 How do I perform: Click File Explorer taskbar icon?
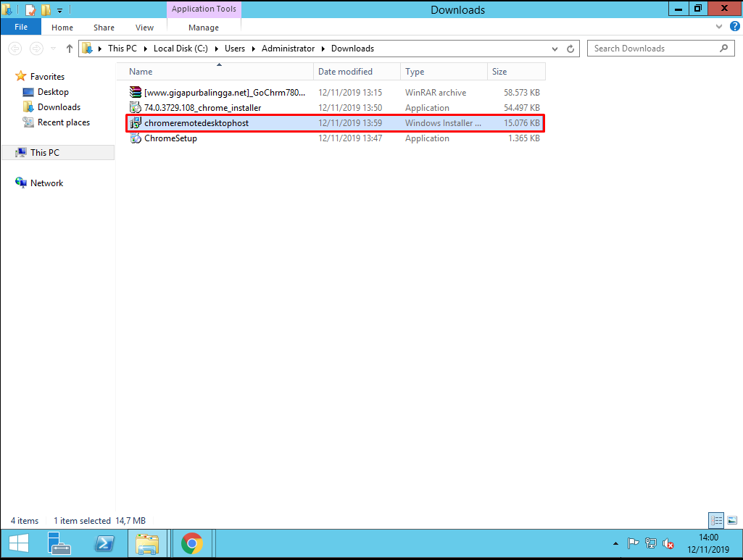pyautogui.click(x=147, y=543)
